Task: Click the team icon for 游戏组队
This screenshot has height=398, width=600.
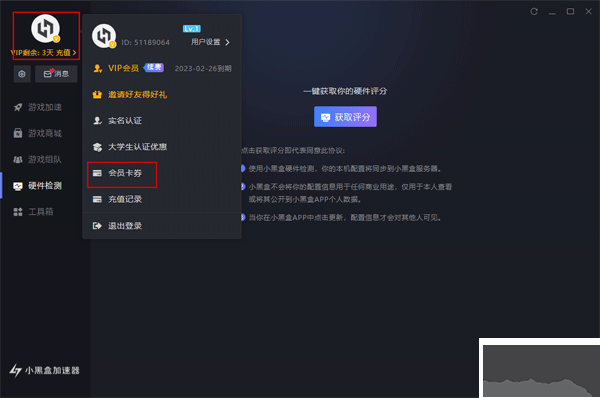Action: click(x=18, y=160)
